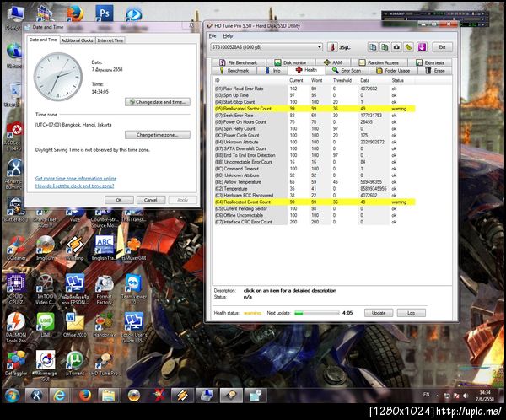Open the ImTOO Video Converter desktop icon
Viewport: 506px width, 420px height.
pos(46,289)
